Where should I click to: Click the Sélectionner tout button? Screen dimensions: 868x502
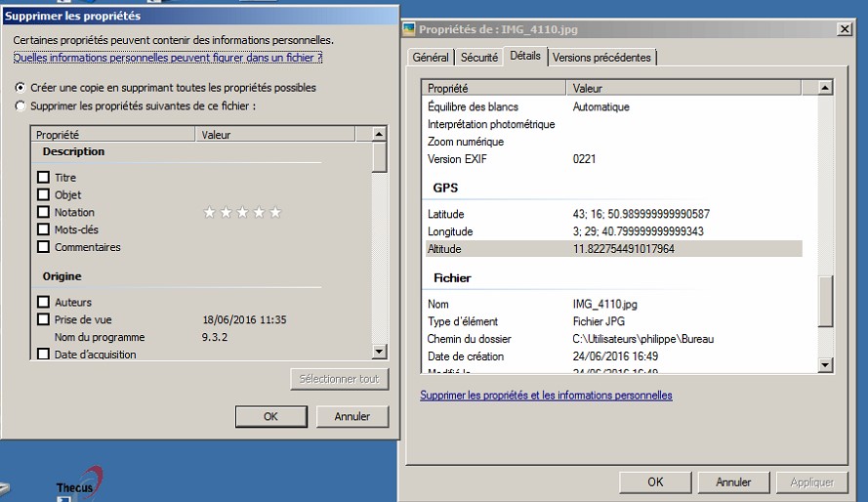(340, 379)
